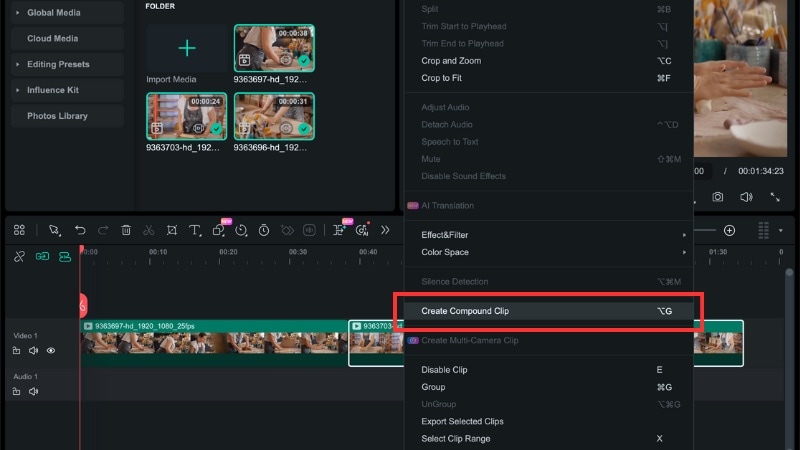Choose the selection pointer tool

[x=55, y=230]
